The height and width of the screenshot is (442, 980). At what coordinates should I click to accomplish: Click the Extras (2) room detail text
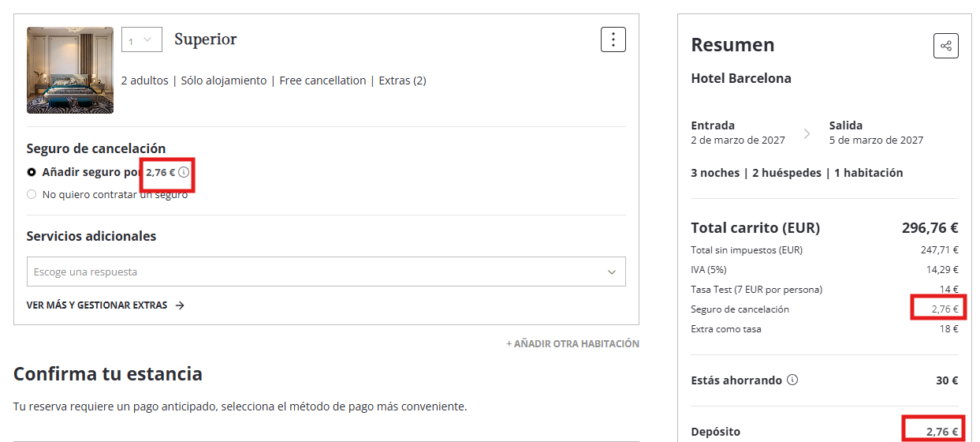403,81
